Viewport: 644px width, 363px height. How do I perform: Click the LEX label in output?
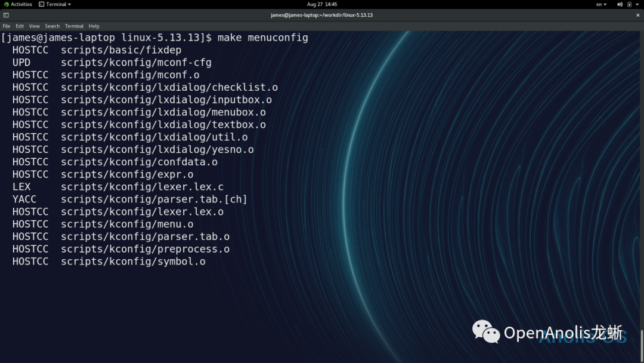(21, 187)
